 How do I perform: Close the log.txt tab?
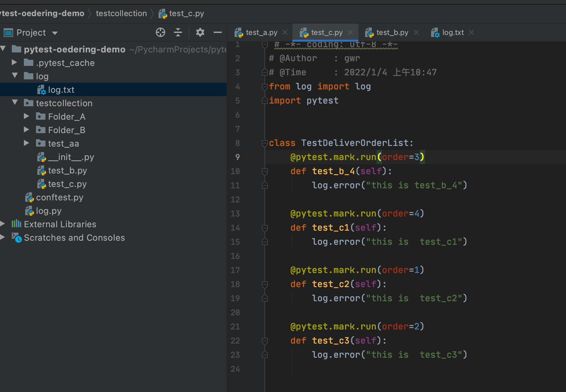pyautogui.click(x=471, y=32)
